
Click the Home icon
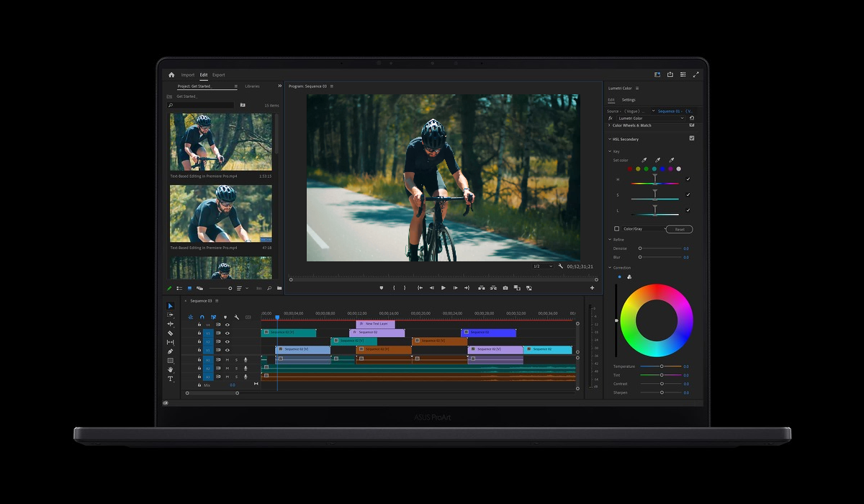(x=171, y=75)
